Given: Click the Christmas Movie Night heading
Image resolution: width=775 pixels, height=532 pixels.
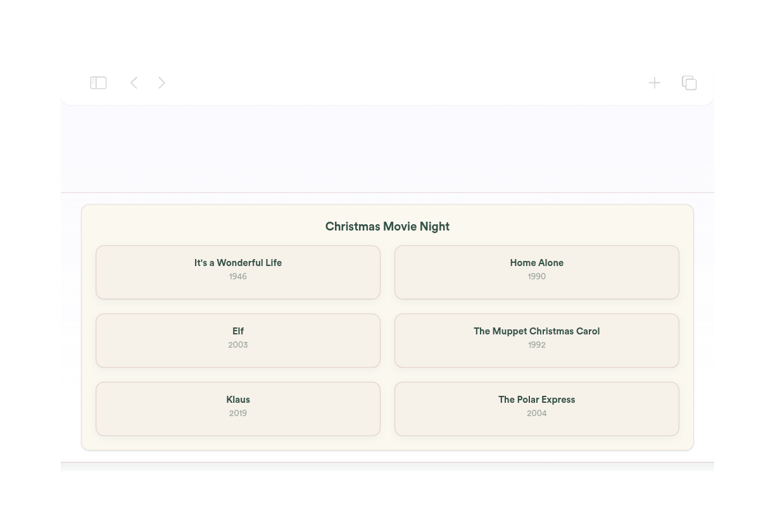Looking at the screenshot, I should click(387, 227).
